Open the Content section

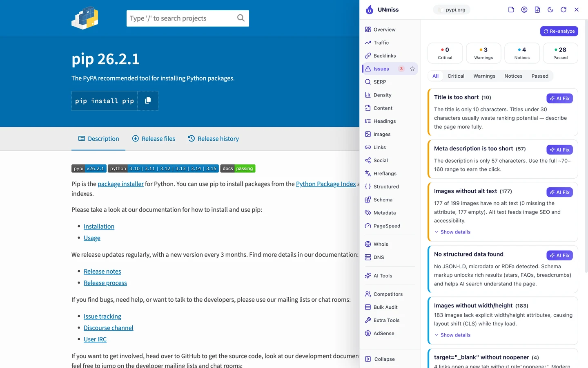point(390,108)
